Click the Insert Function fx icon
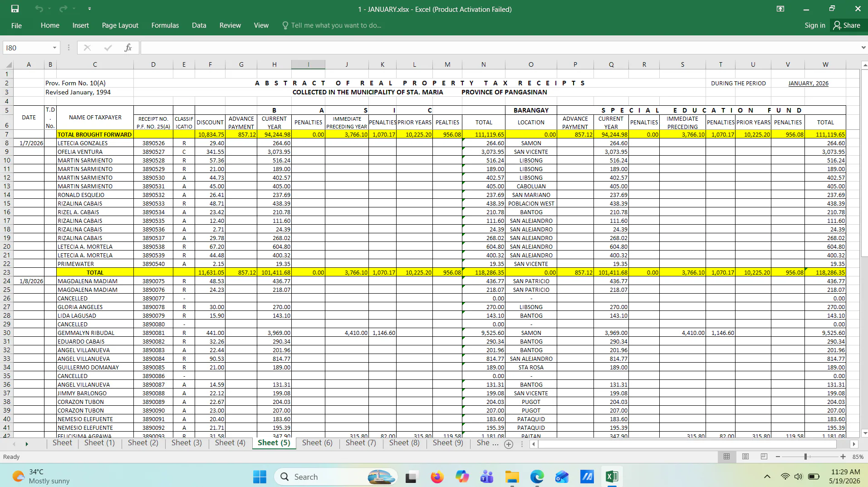 point(128,48)
